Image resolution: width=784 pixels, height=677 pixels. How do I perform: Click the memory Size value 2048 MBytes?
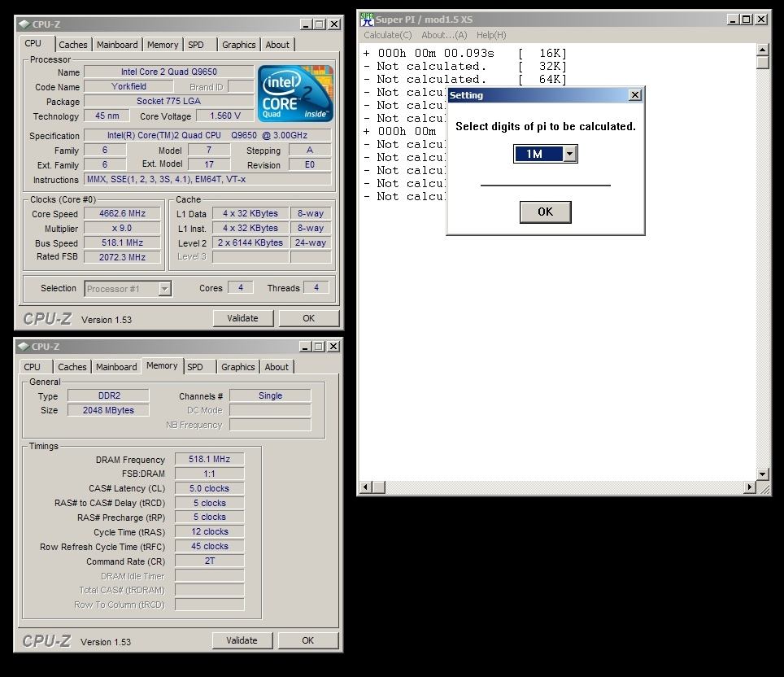[108, 410]
